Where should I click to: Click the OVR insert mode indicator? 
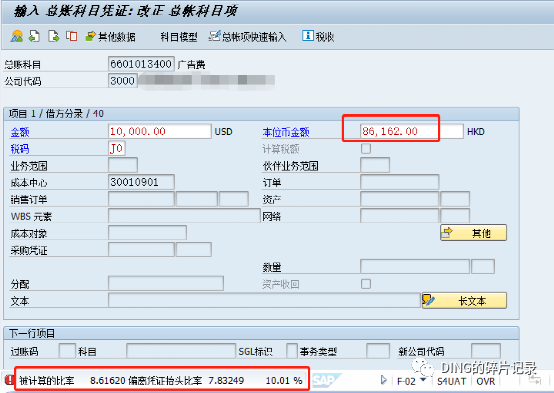point(486,381)
